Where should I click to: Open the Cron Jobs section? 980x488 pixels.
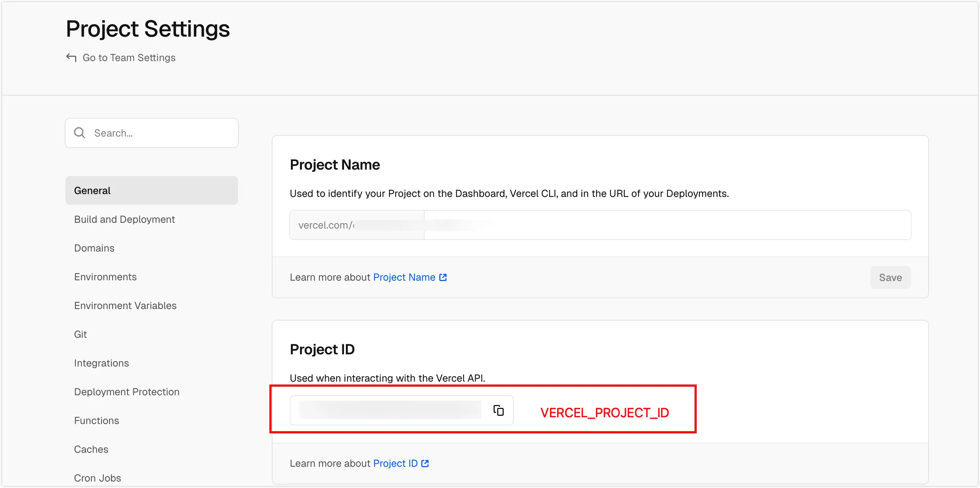[x=97, y=478]
